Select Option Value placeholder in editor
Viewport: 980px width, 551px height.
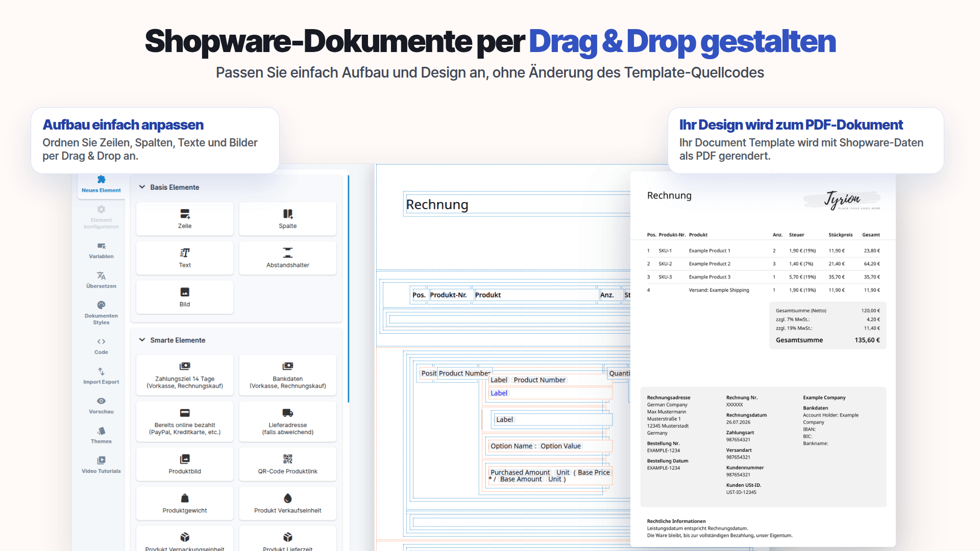tap(561, 446)
